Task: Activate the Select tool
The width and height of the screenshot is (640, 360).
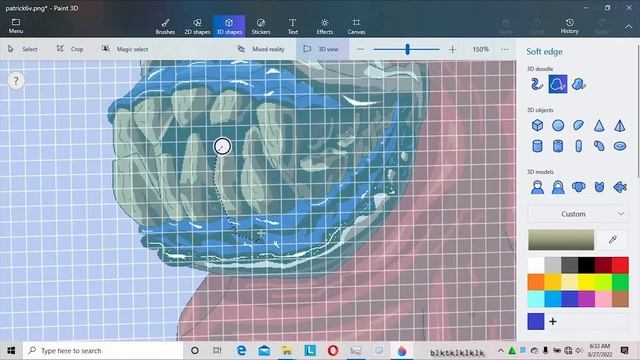Action: 23,49
